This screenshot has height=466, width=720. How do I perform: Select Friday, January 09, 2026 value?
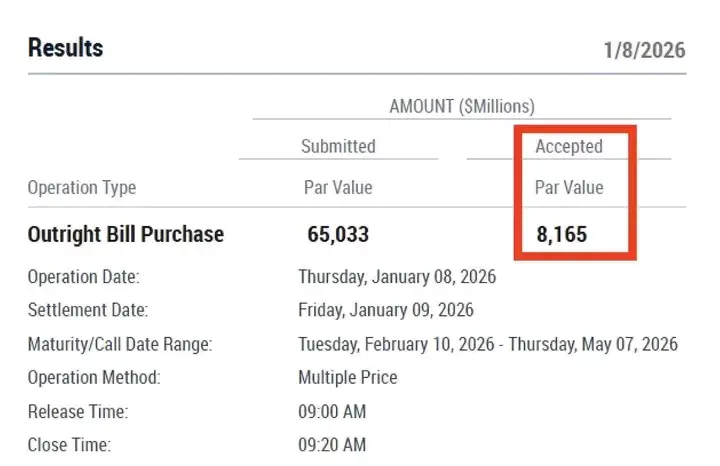click(x=386, y=311)
